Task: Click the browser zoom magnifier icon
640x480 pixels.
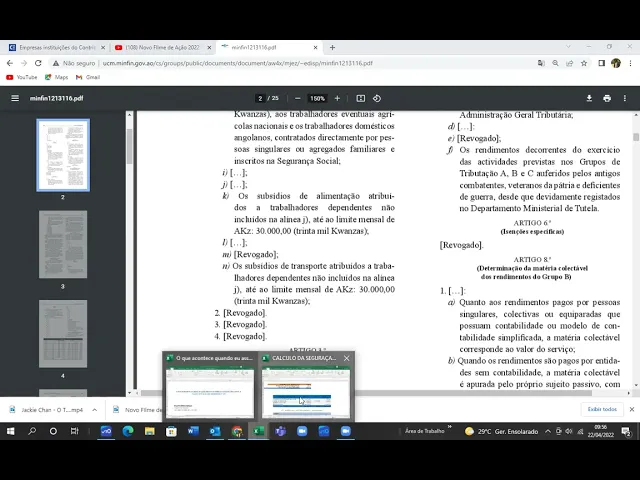Action: [556, 63]
